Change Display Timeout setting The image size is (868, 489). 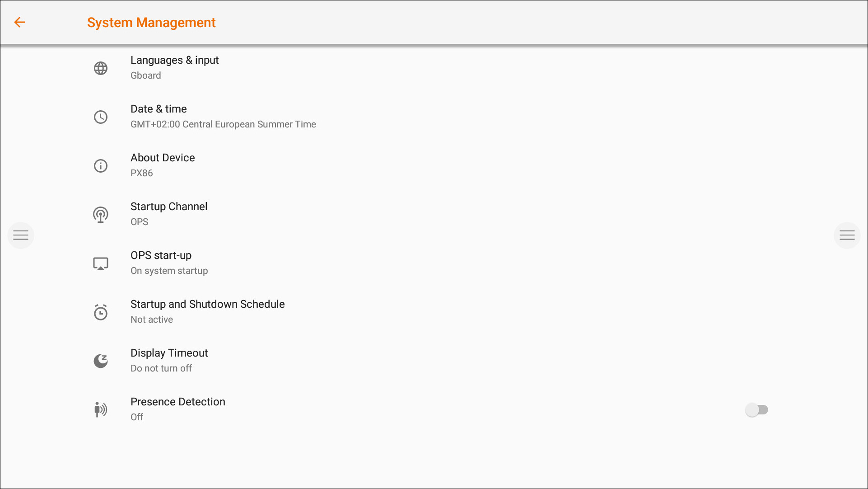tap(169, 353)
